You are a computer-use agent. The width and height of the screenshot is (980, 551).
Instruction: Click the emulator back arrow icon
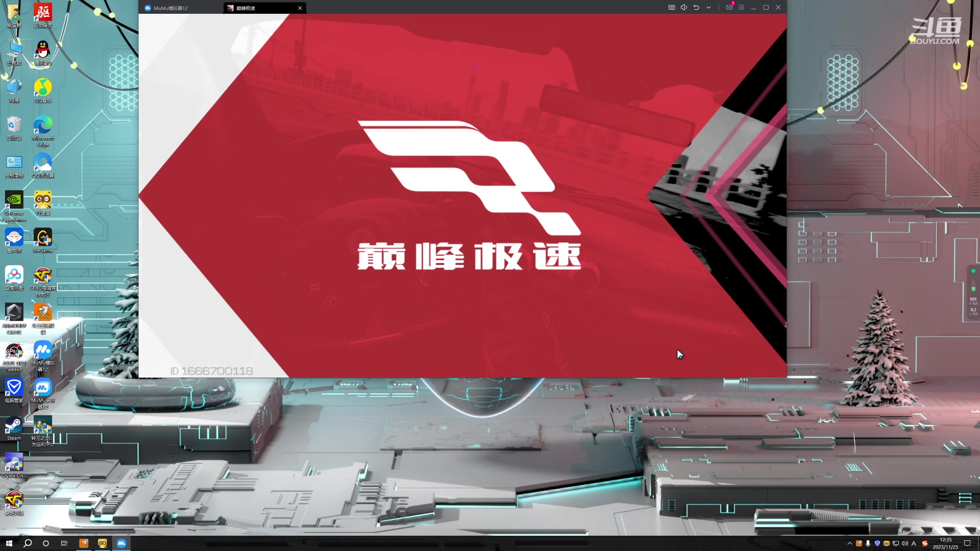click(696, 8)
